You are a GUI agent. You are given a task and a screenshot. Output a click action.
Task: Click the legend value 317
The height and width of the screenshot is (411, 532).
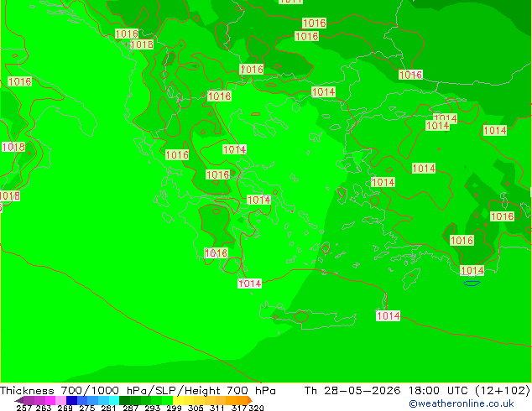click(239, 408)
